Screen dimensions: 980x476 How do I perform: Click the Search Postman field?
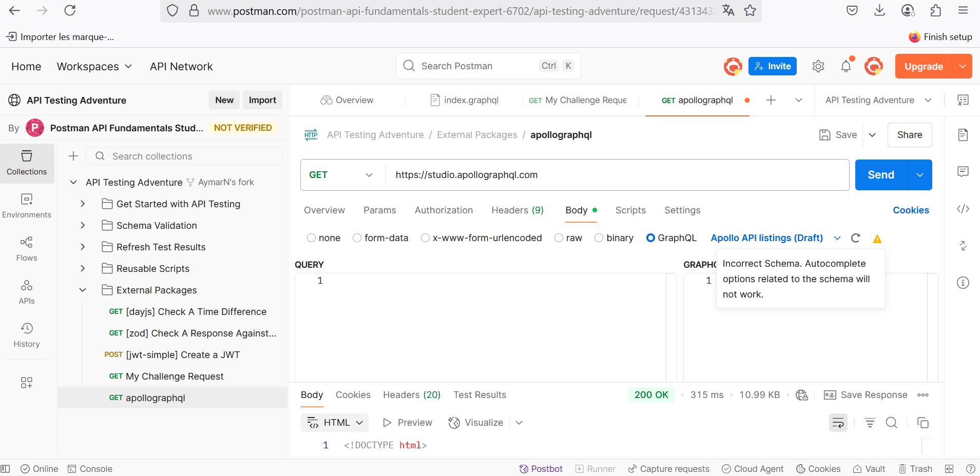tap(488, 66)
